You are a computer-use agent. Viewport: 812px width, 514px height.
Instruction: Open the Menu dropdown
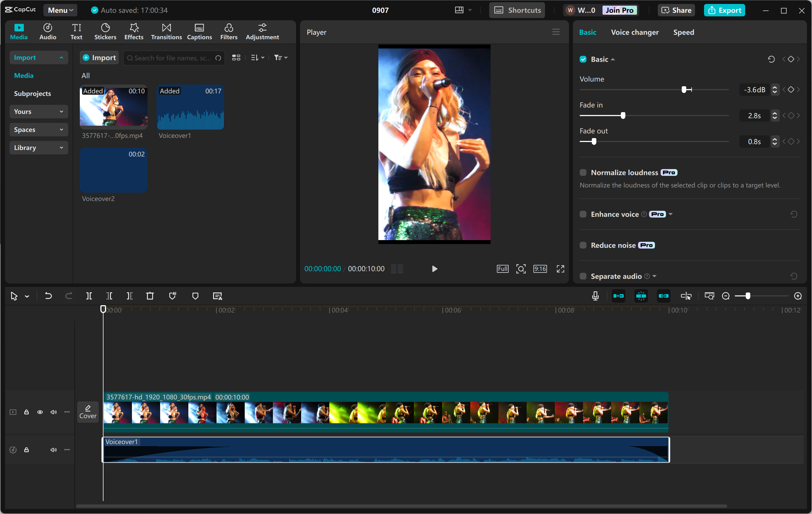coord(60,10)
